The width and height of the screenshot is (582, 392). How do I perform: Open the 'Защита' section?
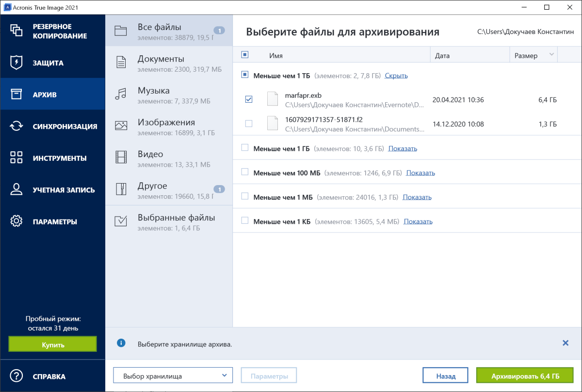pos(52,63)
